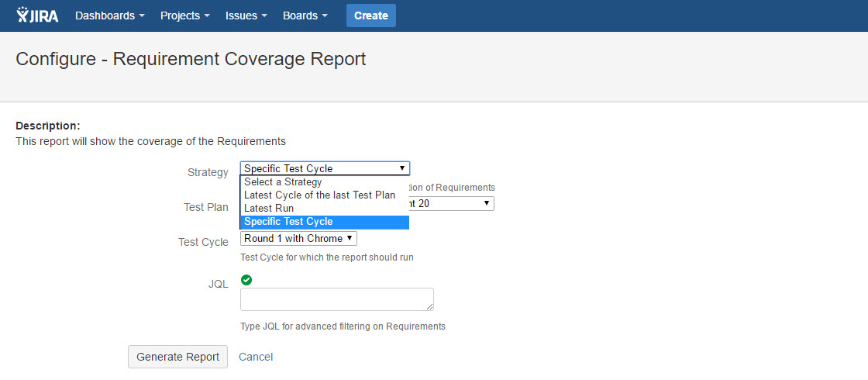Click into the JQL text area
Screen dimensions: 868x380
pos(336,299)
